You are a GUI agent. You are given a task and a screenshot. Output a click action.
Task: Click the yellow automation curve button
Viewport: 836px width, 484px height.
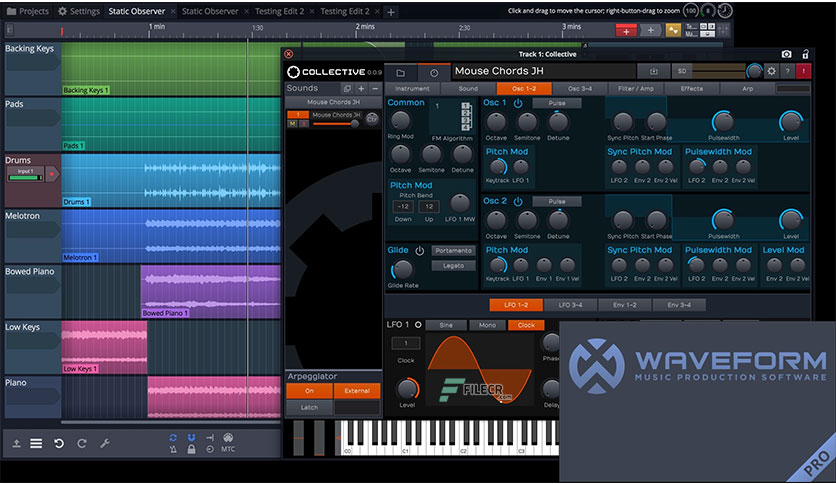coord(673,31)
